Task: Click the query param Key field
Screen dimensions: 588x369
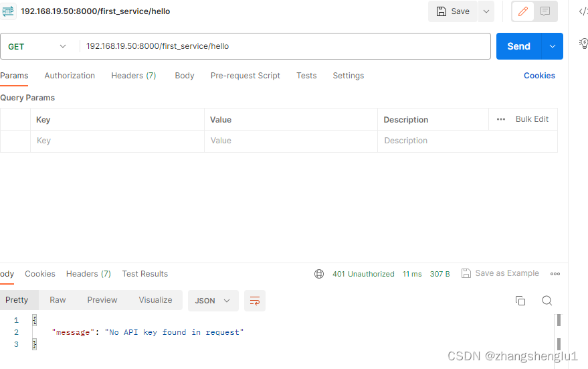Action: [117, 141]
